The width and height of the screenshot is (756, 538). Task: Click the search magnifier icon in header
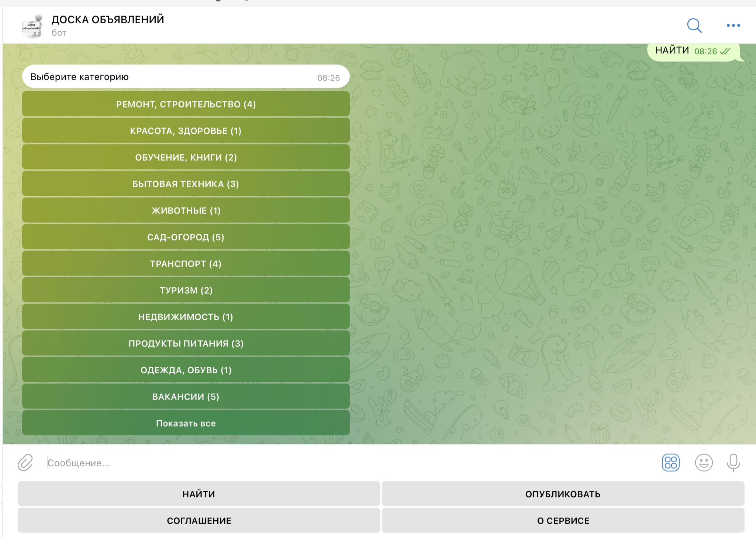(x=694, y=25)
